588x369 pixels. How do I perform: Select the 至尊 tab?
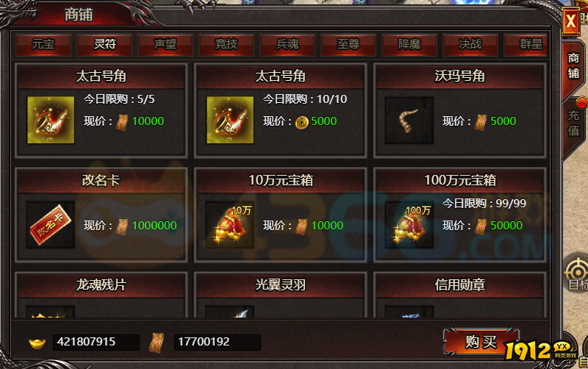coord(348,45)
